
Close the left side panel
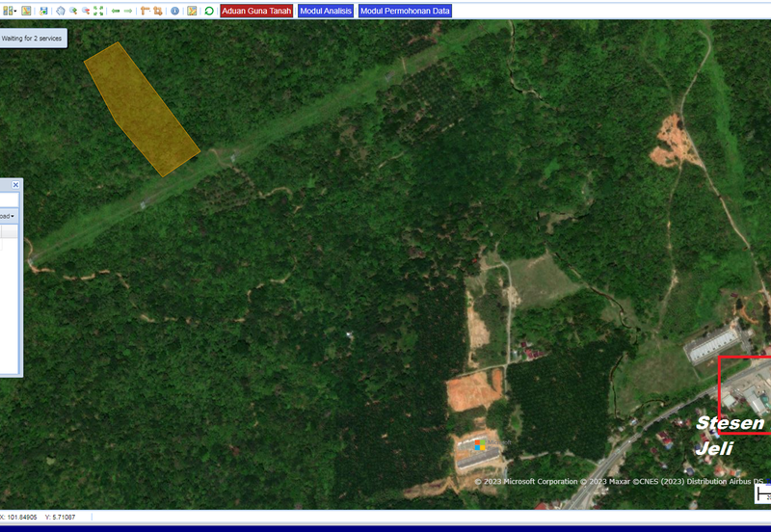[x=15, y=185]
